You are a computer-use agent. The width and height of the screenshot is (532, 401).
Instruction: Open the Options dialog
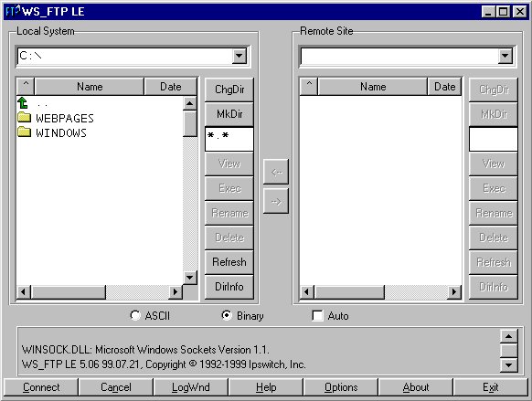[x=341, y=387]
